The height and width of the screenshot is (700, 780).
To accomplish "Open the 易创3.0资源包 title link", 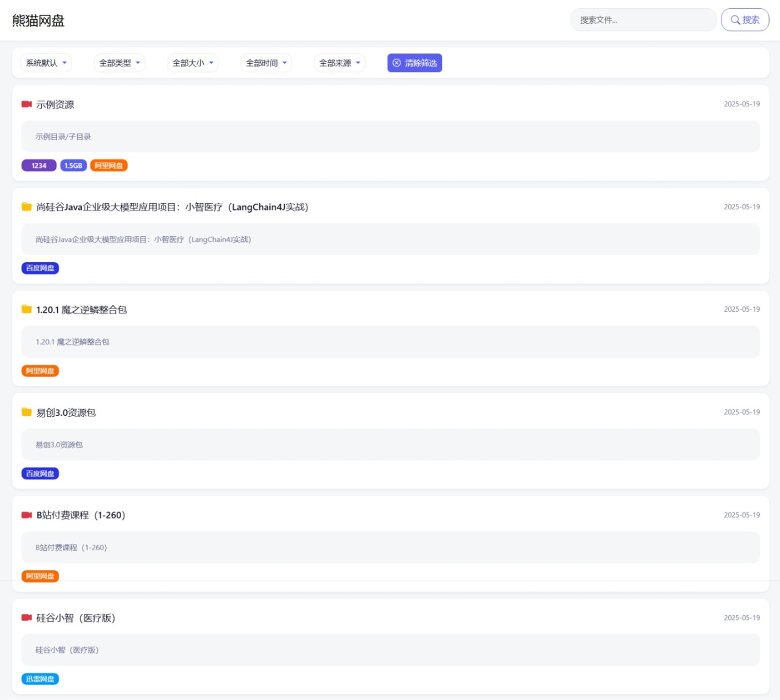I will click(x=66, y=413).
